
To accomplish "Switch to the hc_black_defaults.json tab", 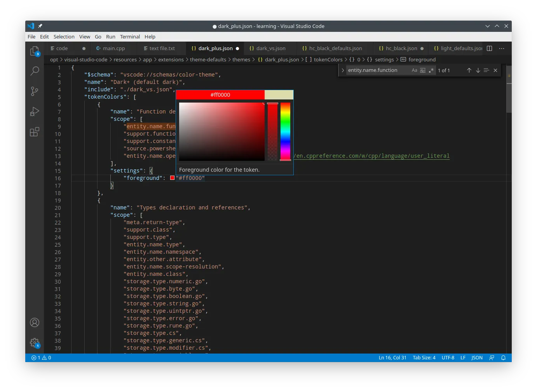I will 335,49.
